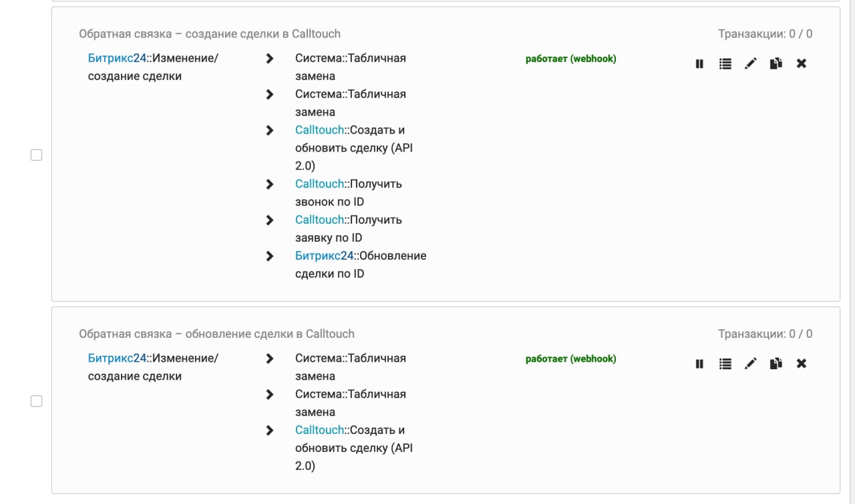The width and height of the screenshot is (855, 504).
Task: Delete the «создание сделки в Calltouch» integration
Action: pyautogui.click(x=802, y=64)
